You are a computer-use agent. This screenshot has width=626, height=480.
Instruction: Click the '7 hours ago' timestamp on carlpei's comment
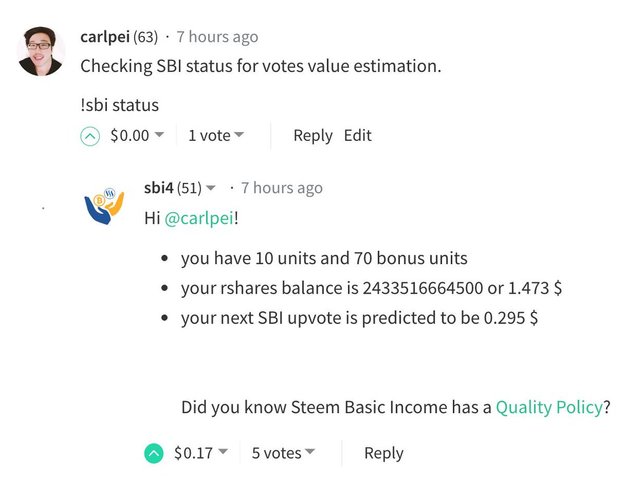(x=217, y=37)
